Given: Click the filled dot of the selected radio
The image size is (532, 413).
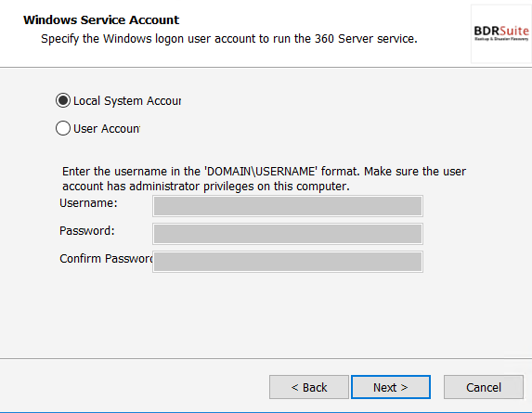Looking at the screenshot, I should [x=63, y=101].
